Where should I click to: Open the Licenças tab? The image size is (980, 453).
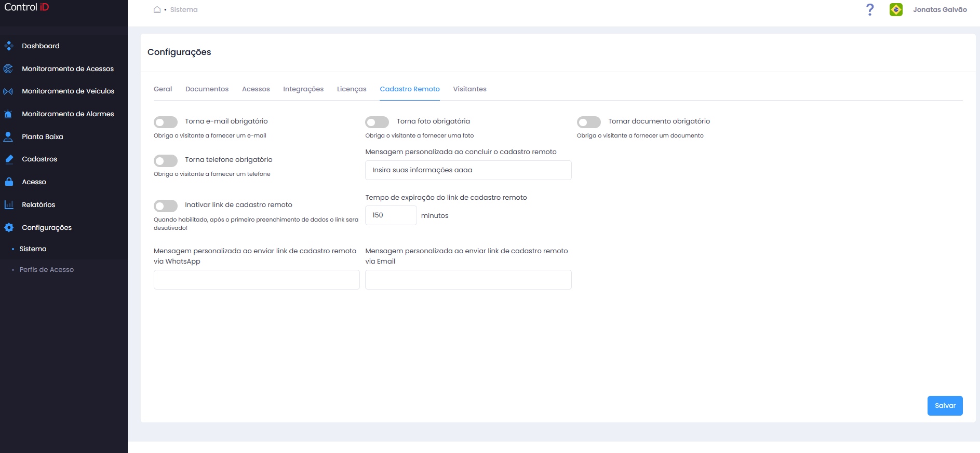(x=352, y=89)
